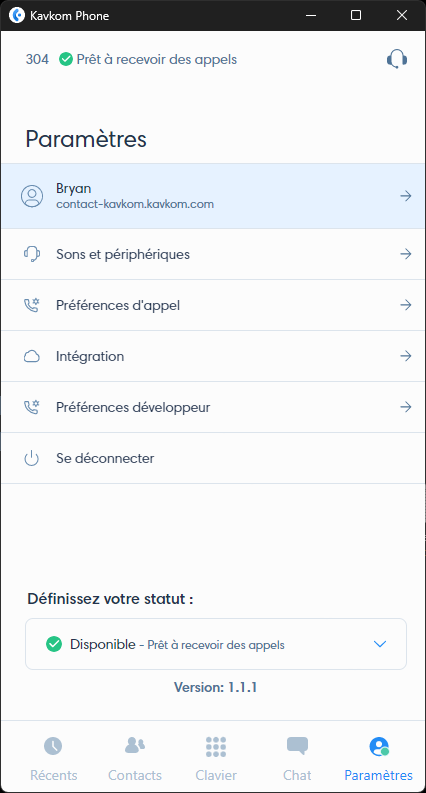Open Intégration settings arrow

tap(405, 356)
